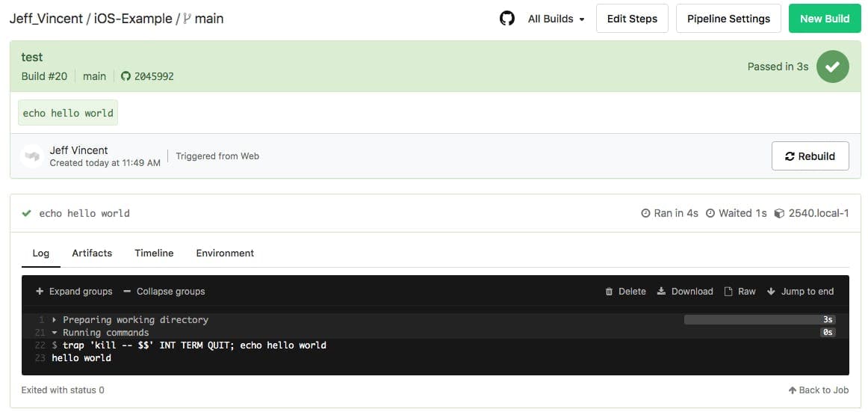Open the All Builds dropdown
Viewport: 868px width, 412px height.
[556, 19]
